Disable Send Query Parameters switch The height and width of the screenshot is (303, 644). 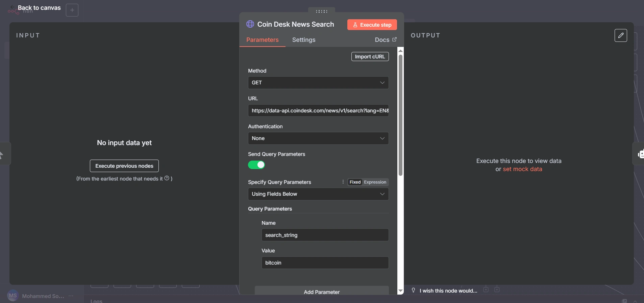[x=256, y=165]
